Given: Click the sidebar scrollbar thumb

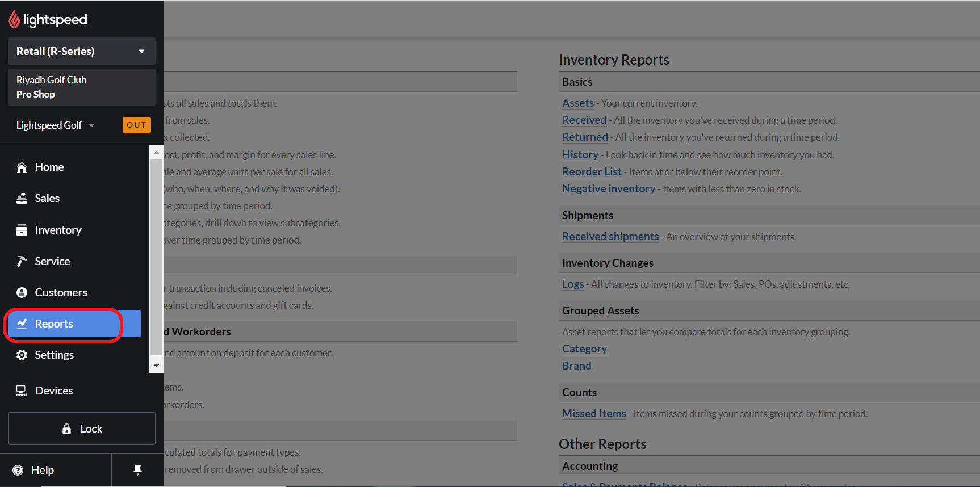Looking at the screenshot, I should coord(156,257).
